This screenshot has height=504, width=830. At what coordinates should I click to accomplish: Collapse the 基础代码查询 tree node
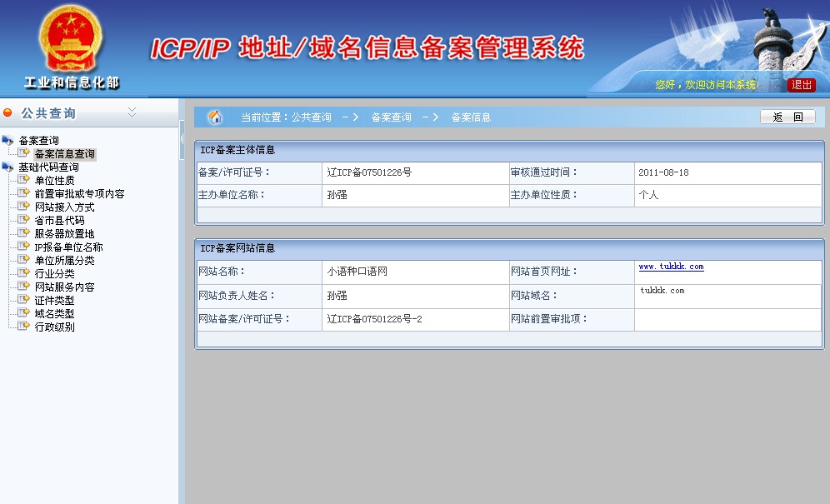(x=8, y=167)
